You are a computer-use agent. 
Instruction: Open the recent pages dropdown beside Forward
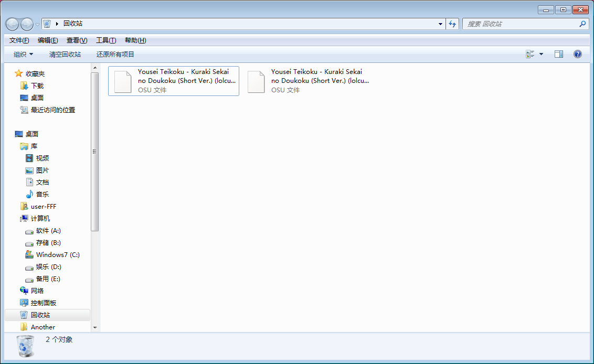coord(37,24)
